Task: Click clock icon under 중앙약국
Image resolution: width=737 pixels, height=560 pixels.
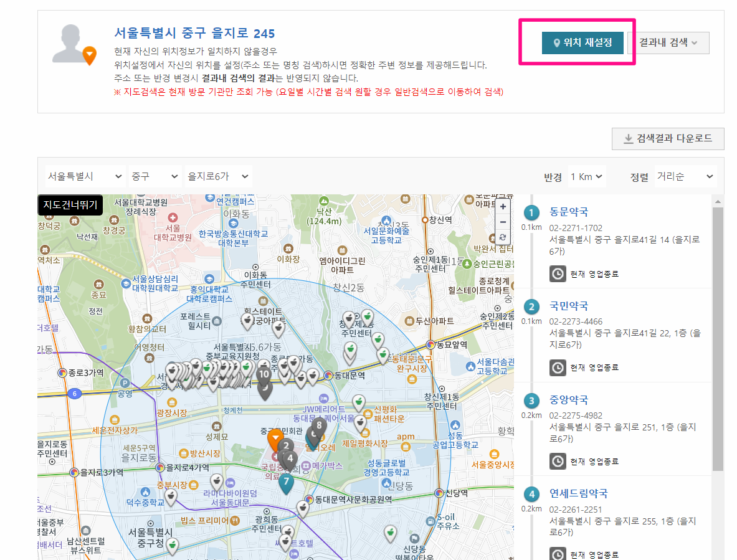Action: (x=558, y=462)
